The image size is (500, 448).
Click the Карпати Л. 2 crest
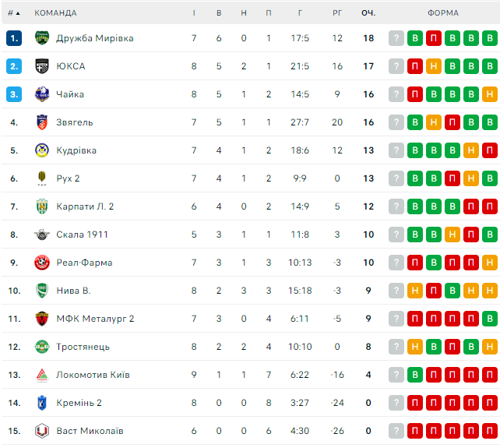(x=42, y=206)
